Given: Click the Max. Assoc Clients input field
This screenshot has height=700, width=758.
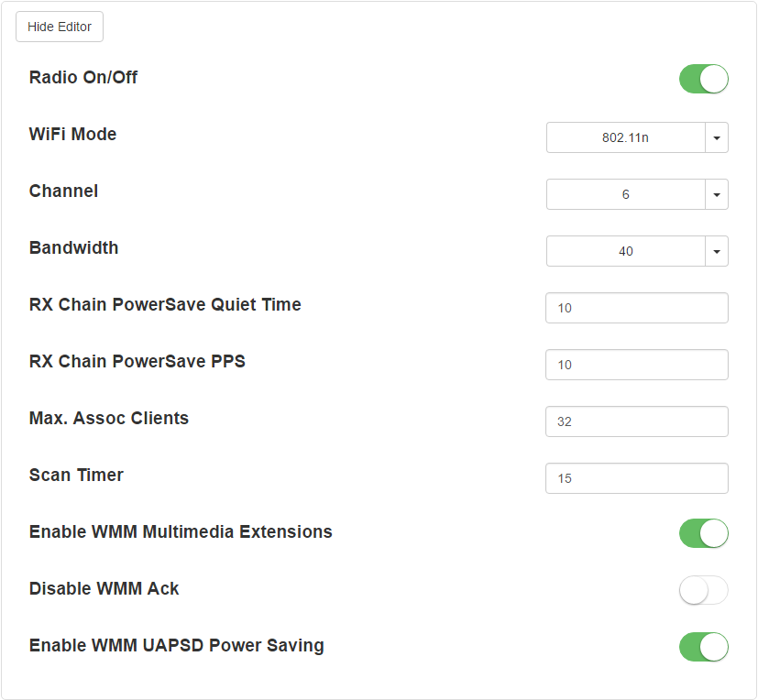Looking at the screenshot, I should pyautogui.click(x=637, y=421).
